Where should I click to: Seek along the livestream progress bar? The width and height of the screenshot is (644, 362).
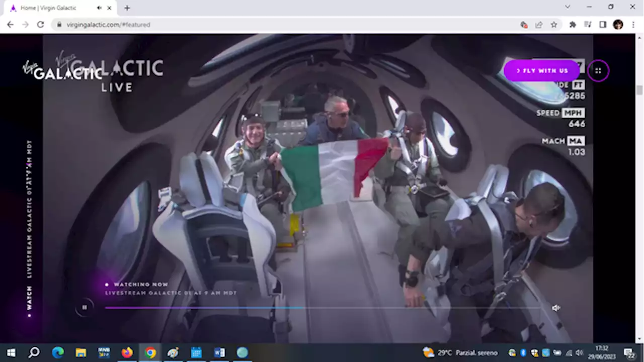click(x=322, y=308)
